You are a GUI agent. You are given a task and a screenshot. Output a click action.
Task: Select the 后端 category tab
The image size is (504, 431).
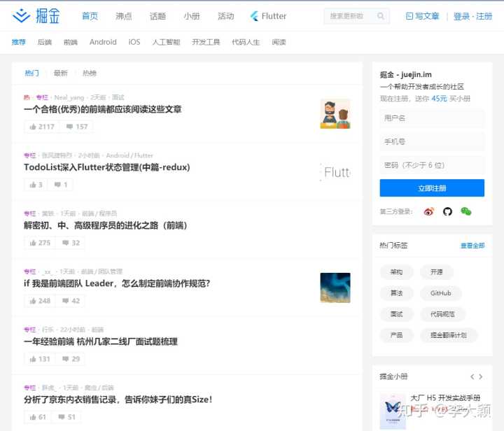[45, 42]
